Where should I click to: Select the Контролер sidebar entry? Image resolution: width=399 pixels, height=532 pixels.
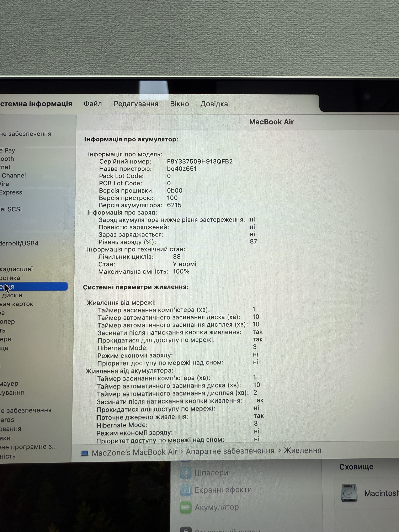click(x=7, y=321)
